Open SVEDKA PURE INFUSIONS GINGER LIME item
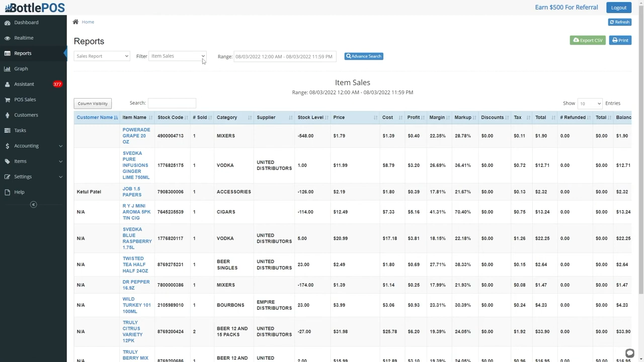The height and width of the screenshot is (362, 644). click(136, 165)
